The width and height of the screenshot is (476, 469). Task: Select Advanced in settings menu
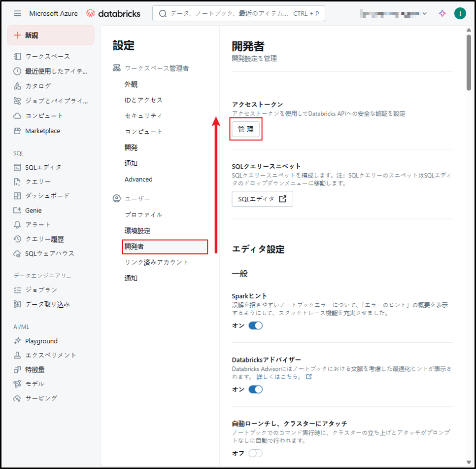[138, 180]
